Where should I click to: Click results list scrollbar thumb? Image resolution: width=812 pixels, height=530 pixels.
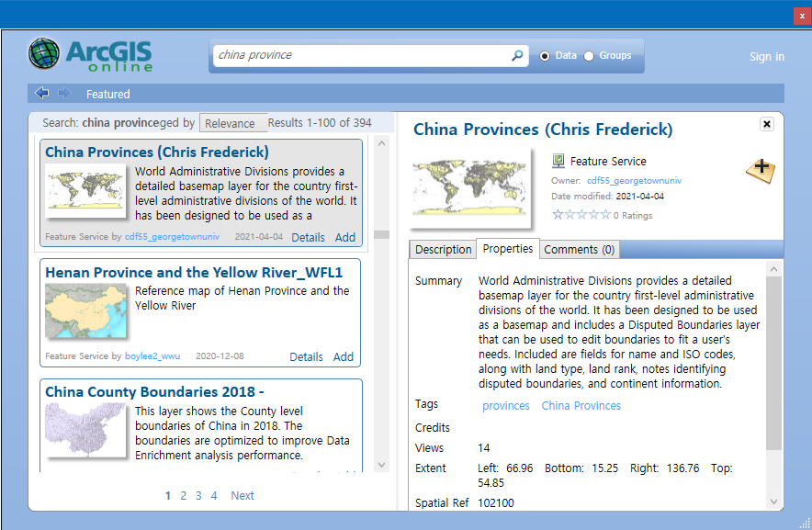click(x=382, y=235)
